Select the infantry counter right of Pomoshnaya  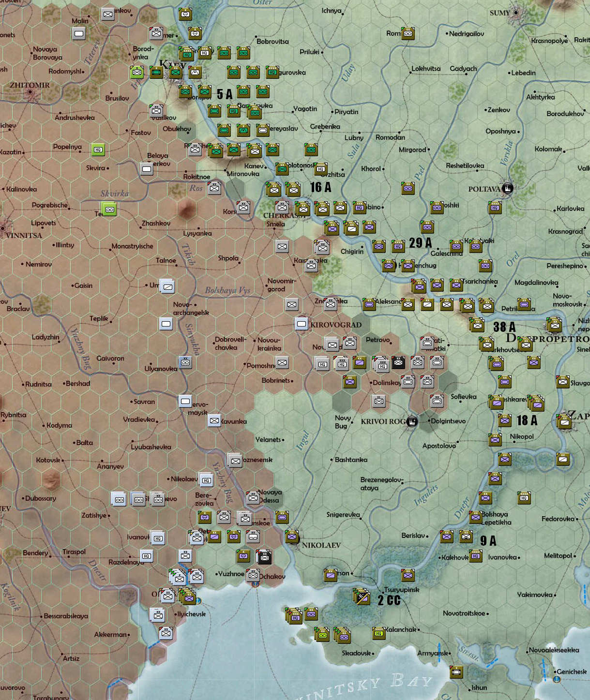(282, 362)
